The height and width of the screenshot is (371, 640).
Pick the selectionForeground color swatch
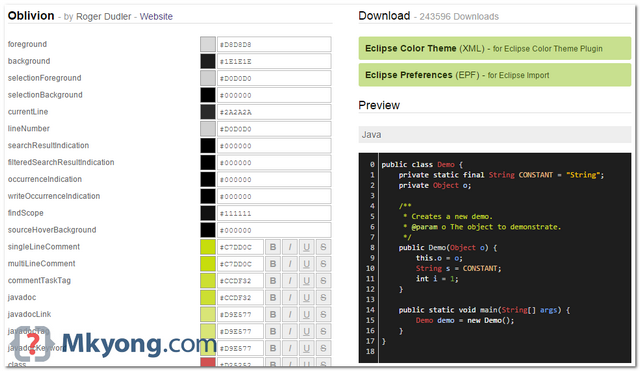(208, 78)
